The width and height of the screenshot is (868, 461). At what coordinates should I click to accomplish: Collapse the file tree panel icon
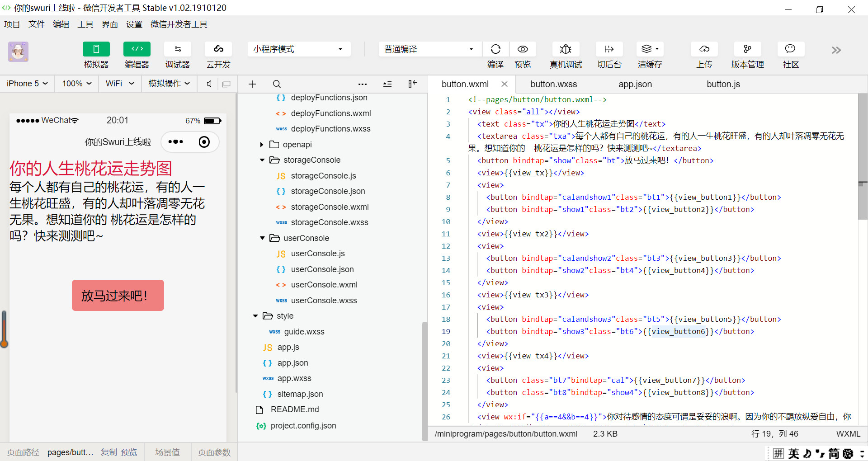coord(412,84)
